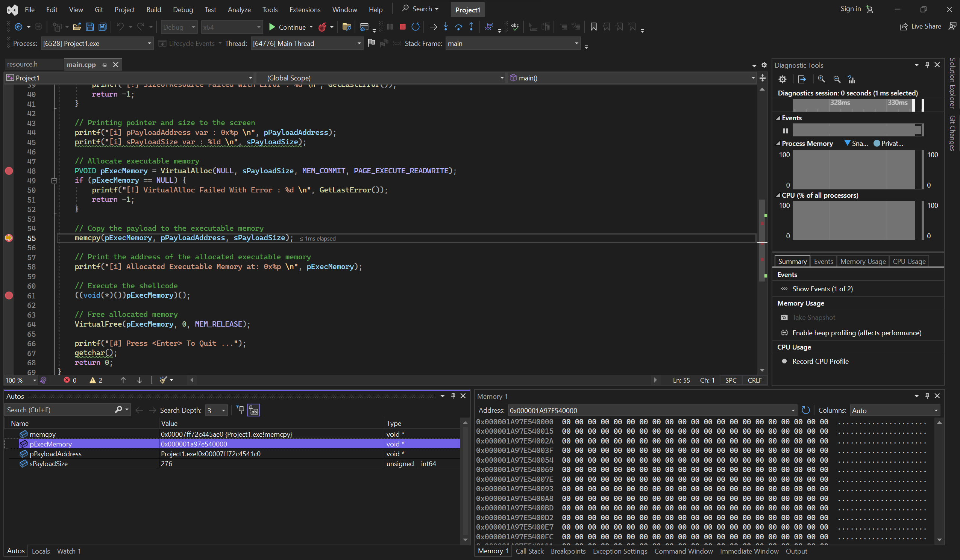
Task: Collapse the if block at line 49
Action: pos(54,180)
